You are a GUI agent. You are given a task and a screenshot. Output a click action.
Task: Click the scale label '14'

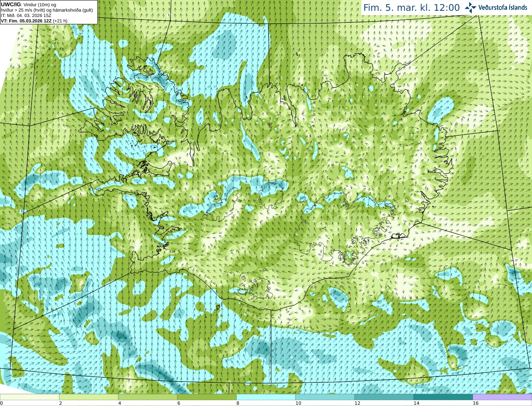(416, 403)
